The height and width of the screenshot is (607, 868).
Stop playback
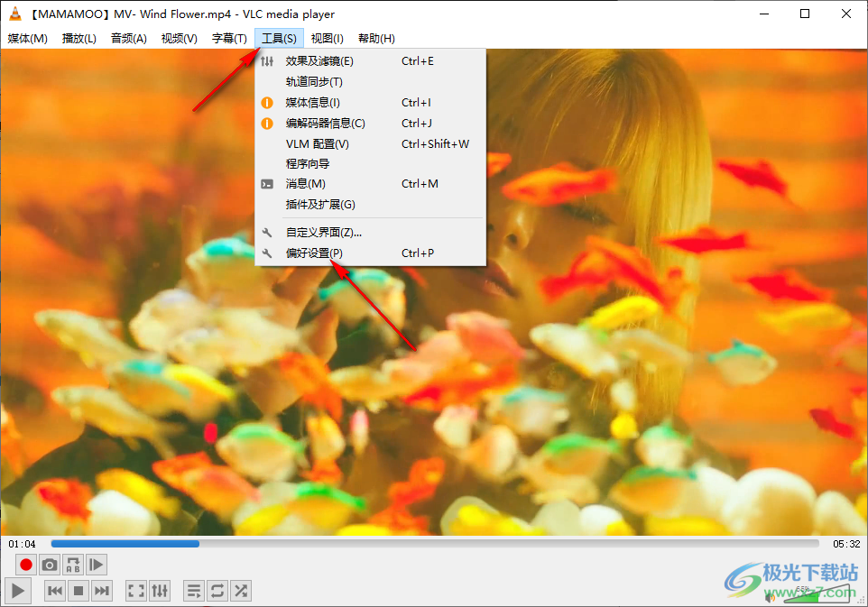point(78,591)
